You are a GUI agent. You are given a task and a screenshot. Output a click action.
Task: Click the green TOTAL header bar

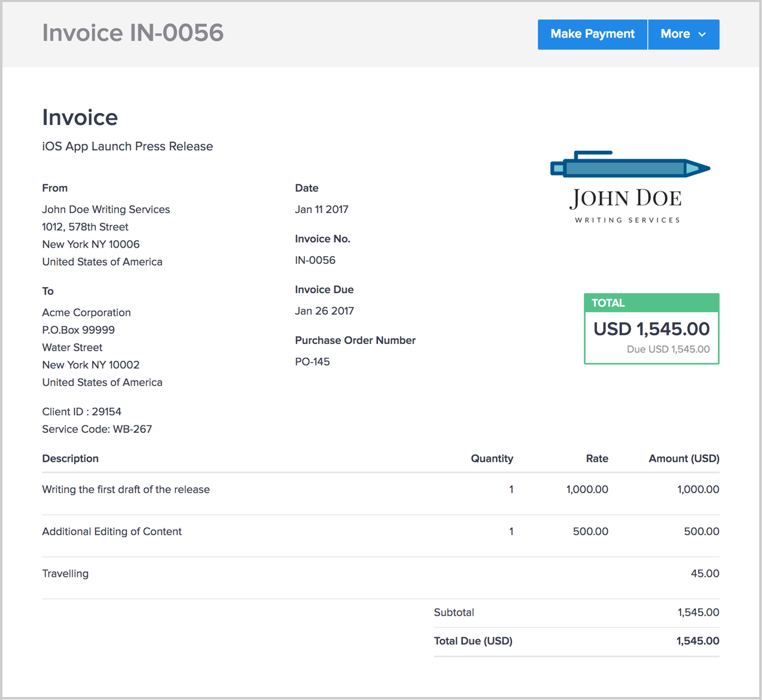pos(651,303)
